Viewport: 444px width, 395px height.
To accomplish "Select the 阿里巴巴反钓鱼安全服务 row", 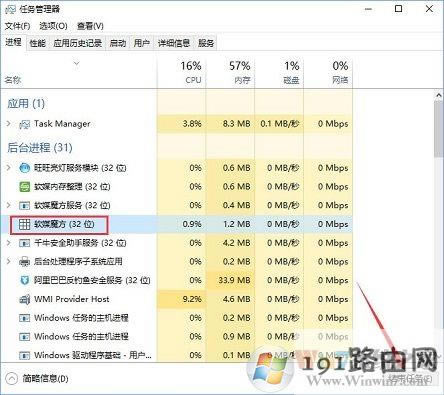I will [x=177, y=280].
